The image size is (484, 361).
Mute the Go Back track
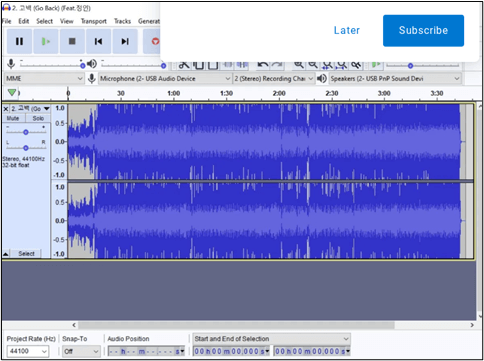[x=13, y=118]
